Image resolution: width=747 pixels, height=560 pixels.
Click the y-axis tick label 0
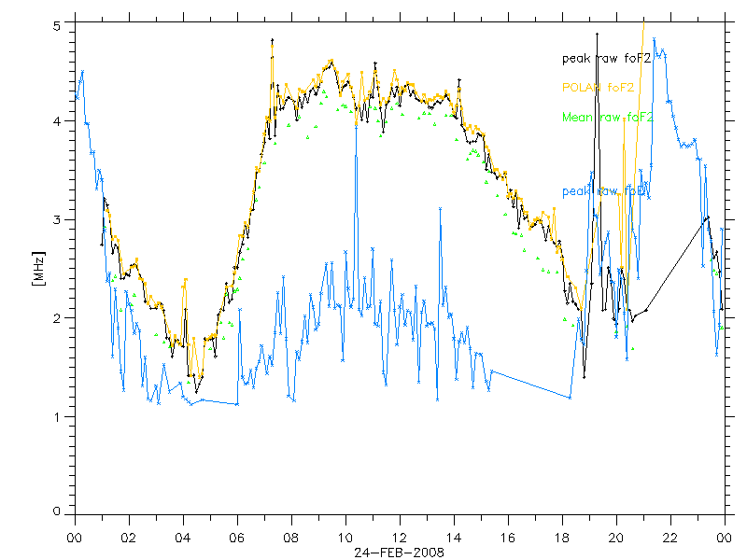point(57,511)
